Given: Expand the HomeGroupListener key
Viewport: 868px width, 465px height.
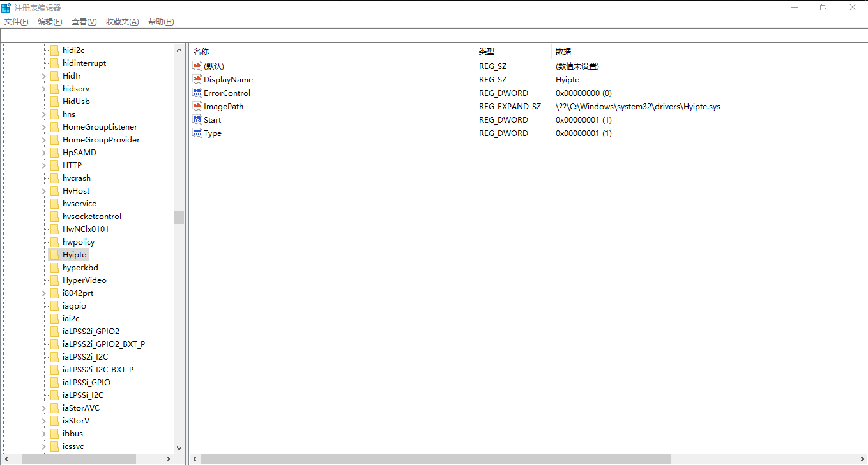Looking at the screenshot, I should click(43, 126).
